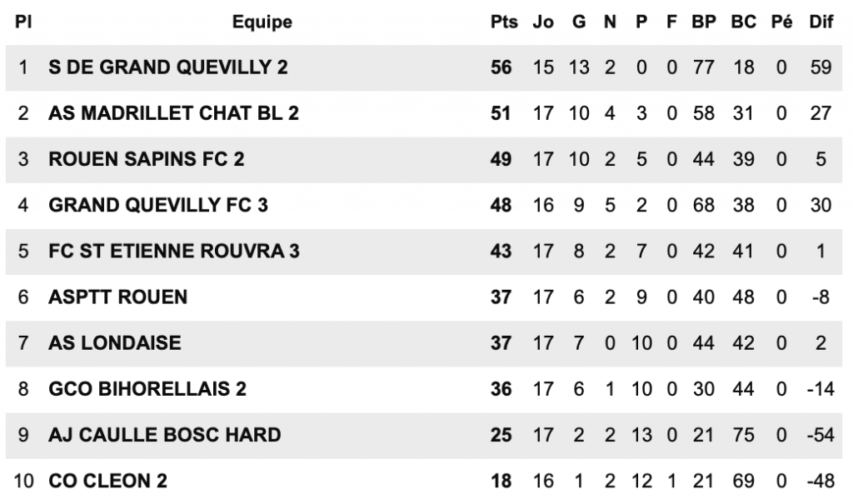
Task: Select the CO CLEON 2 team name
Action: tap(107, 482)
